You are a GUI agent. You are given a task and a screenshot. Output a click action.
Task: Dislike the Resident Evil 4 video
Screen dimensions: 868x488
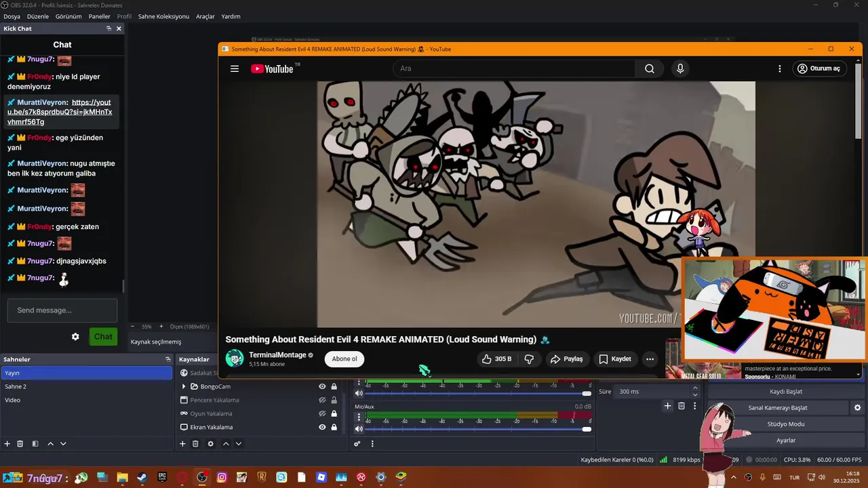(x=529, y=359)
